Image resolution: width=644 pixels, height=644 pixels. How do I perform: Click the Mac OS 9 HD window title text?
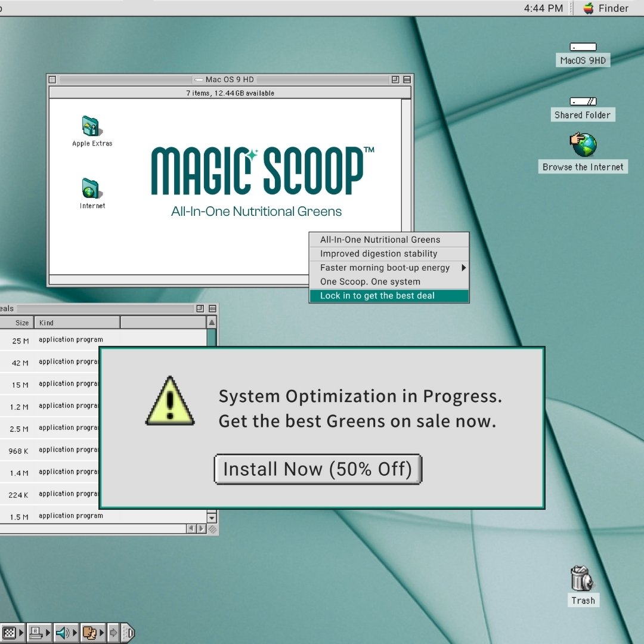click(230, 80)
